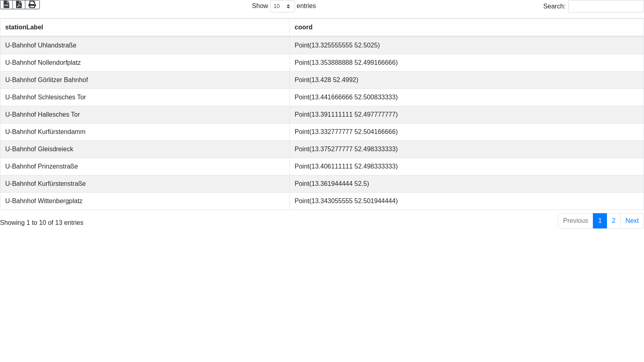Click into the Search input field
644x362 pixels.
605,6
